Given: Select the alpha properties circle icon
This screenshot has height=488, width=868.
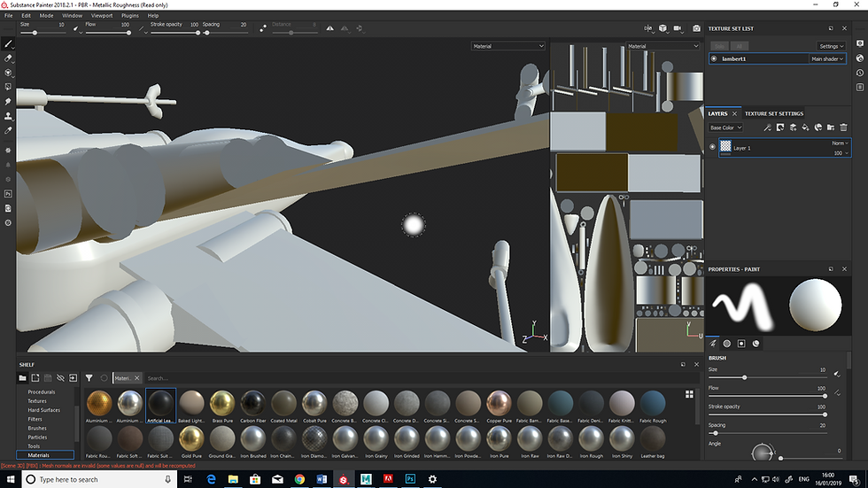Looking at the screenshot, I should (727, 344).
